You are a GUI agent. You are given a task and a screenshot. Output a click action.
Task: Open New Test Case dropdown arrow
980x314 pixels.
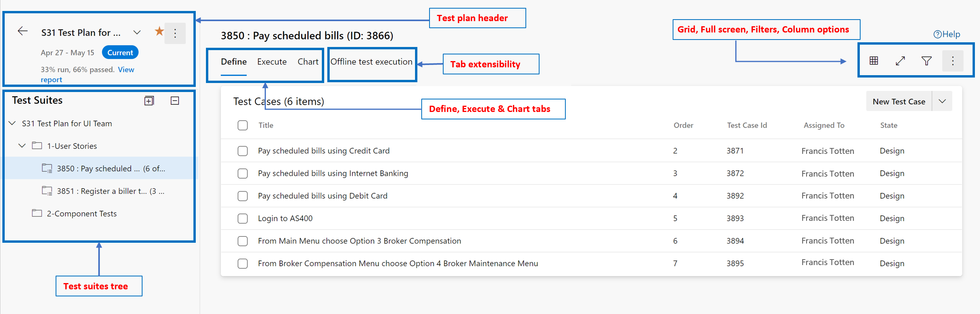point(942,101)
